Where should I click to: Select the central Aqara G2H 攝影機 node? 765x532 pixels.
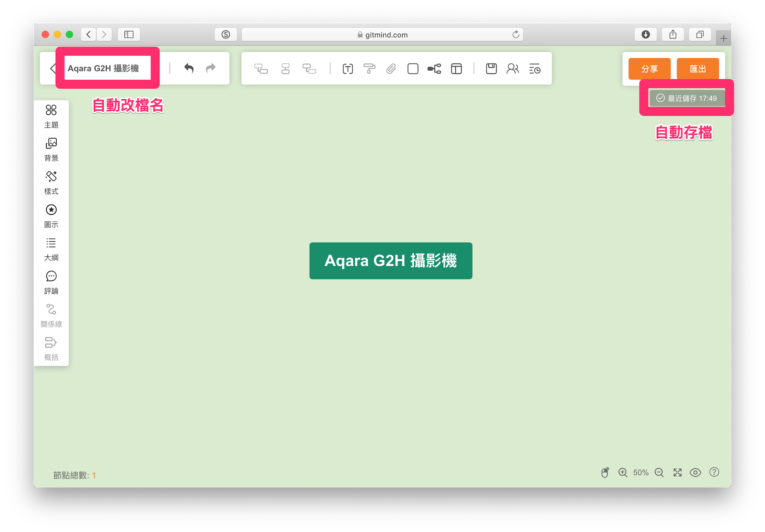pos(391,261)
